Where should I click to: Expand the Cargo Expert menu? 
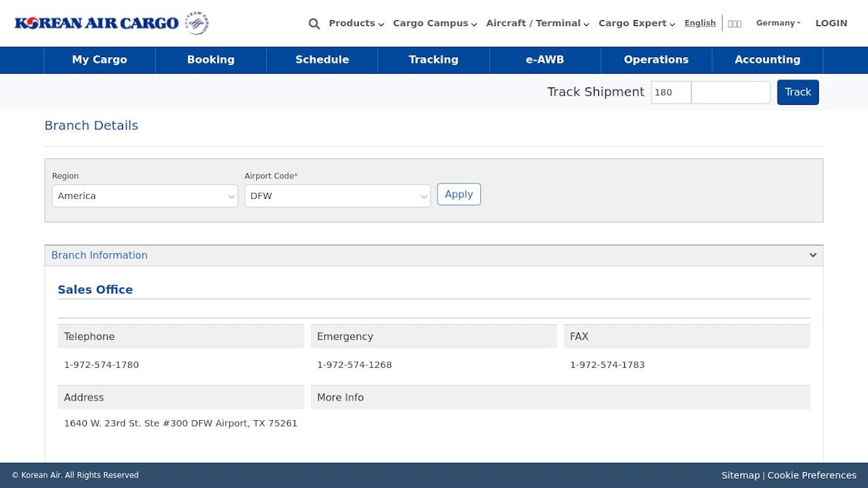click(x=637, y=23)
